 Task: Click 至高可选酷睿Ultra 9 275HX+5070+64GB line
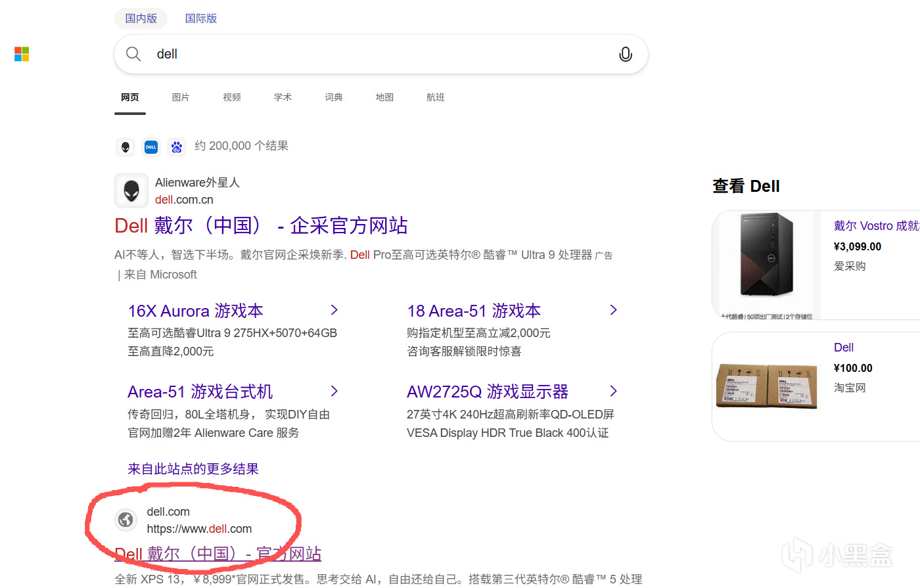coord(232,333)
